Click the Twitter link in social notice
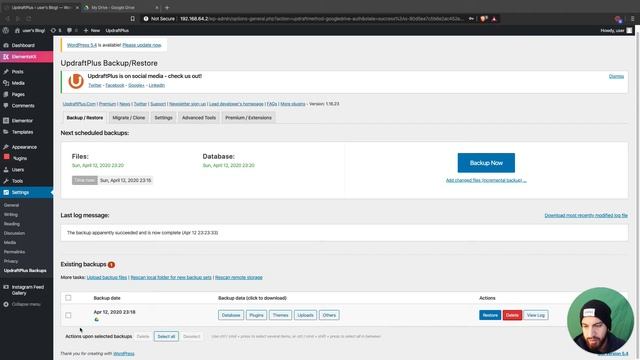Image resolution: width=640 pixels, height=360 pixels. 95,85
